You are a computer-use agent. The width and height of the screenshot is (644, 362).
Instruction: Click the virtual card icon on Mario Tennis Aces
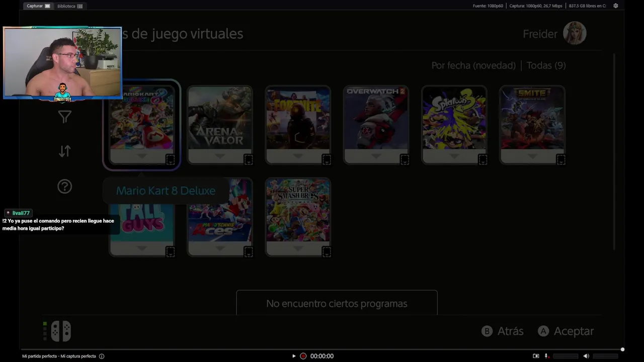coord(248,252)
